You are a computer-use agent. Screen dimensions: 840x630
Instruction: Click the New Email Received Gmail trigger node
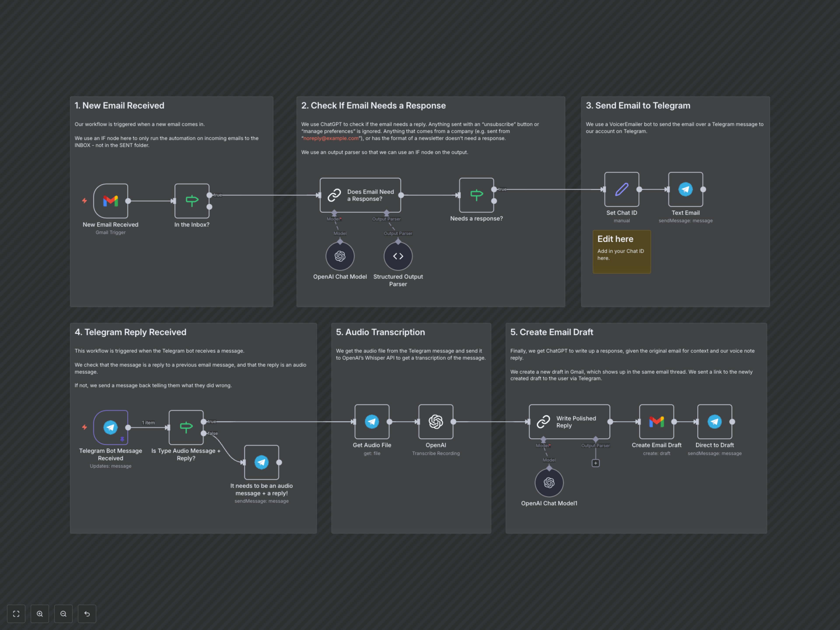(x=110, y=201)
